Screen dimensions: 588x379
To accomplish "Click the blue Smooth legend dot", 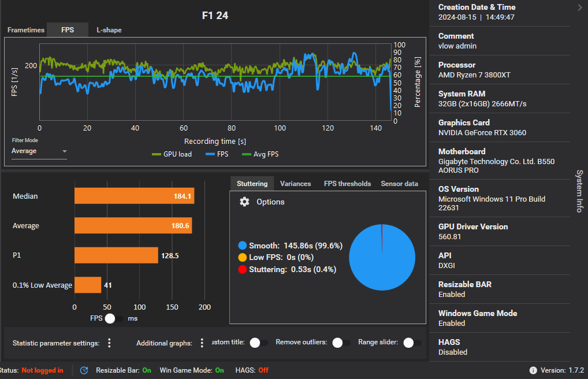I will 242,246.
